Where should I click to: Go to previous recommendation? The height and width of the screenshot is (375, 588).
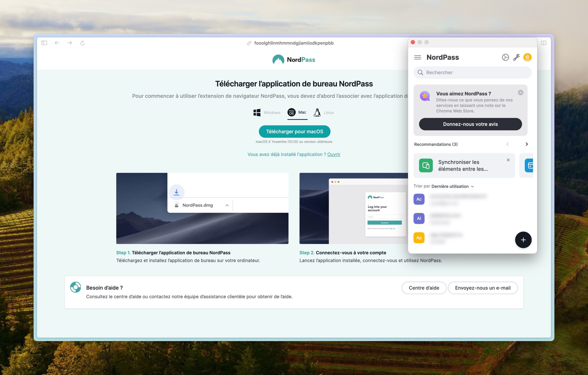click(x=507, y=144)
